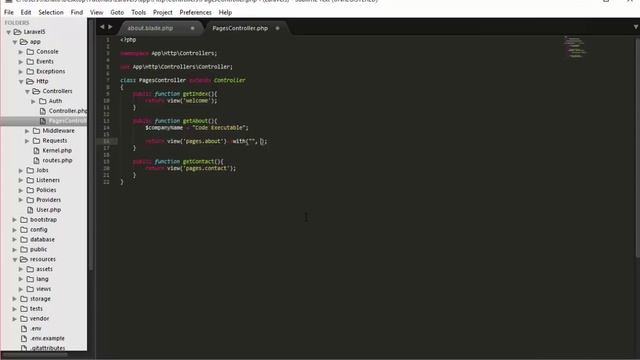This screenshot has width=640, height=360.
Task: Open the Goto menu
Action: [x=117, y=12]
